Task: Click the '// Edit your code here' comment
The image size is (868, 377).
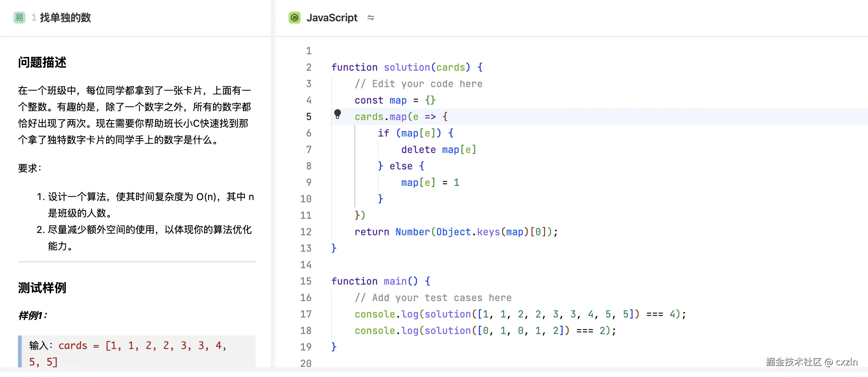Action: [x=418, y=84]
